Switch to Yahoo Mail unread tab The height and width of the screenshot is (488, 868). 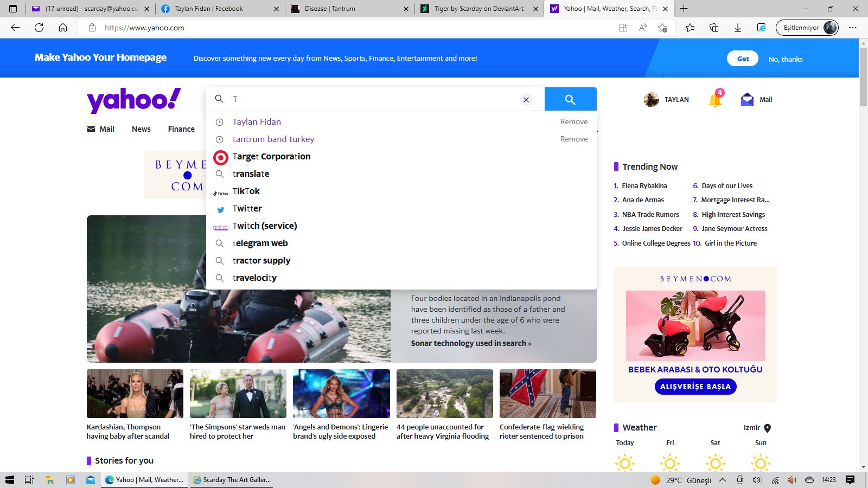coord(90,9)
